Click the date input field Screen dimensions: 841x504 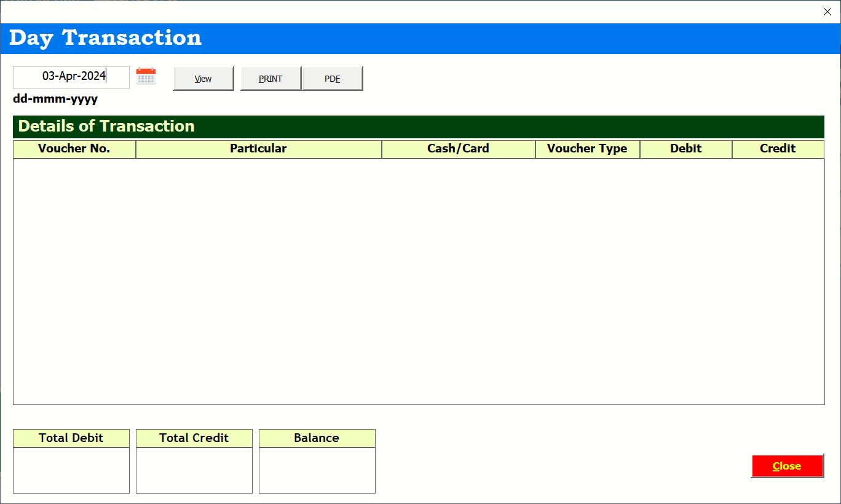(71, 77)
